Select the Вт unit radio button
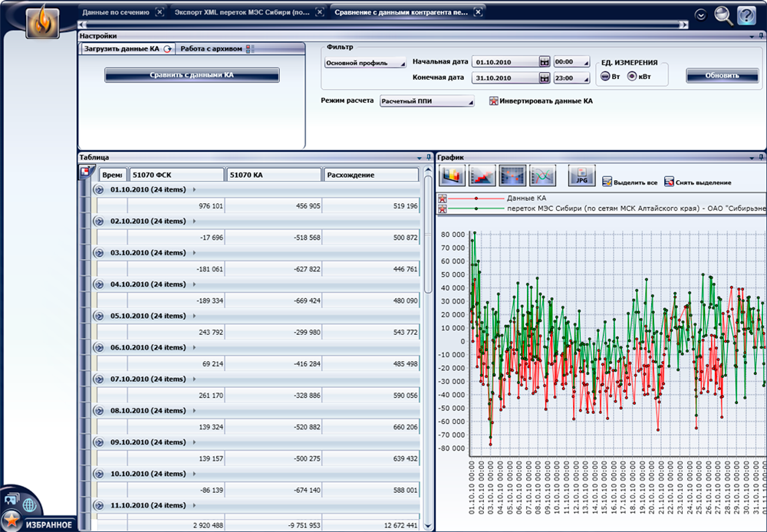This screenshot has height=532, width=767. 605,76
